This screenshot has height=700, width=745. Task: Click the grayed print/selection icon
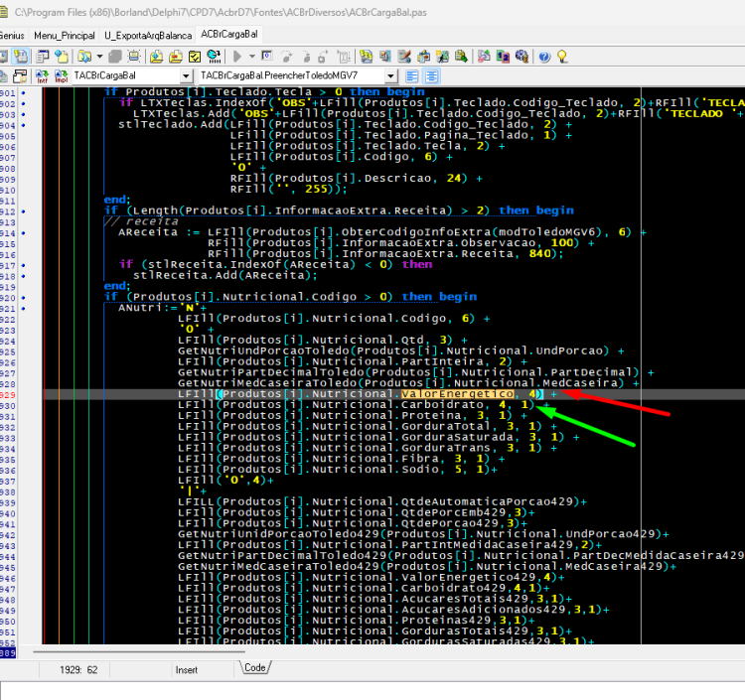[x=134, y=57]
